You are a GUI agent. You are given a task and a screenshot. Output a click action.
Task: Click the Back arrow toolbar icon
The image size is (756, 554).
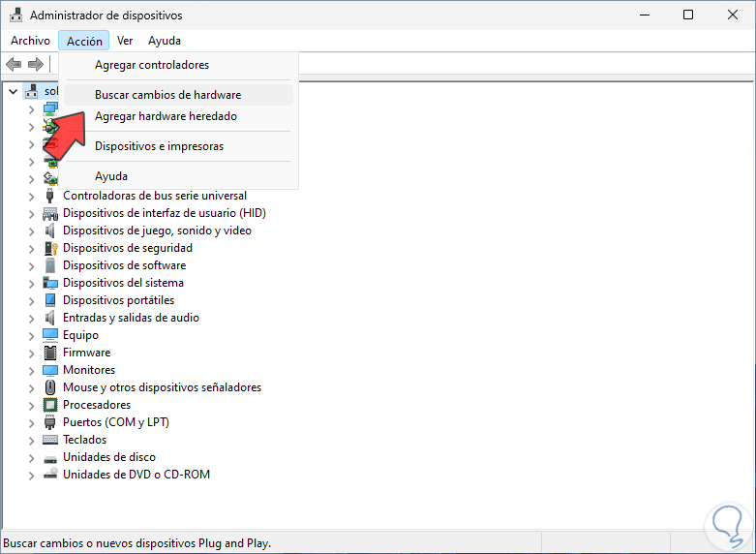pyautogui.click(x=14, y=64)
